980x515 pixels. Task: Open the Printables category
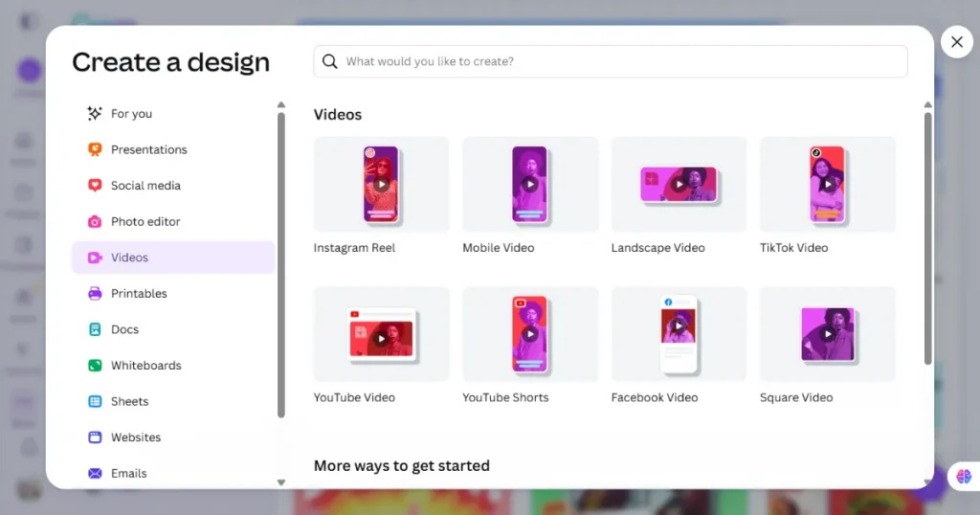tap(173, 293)
